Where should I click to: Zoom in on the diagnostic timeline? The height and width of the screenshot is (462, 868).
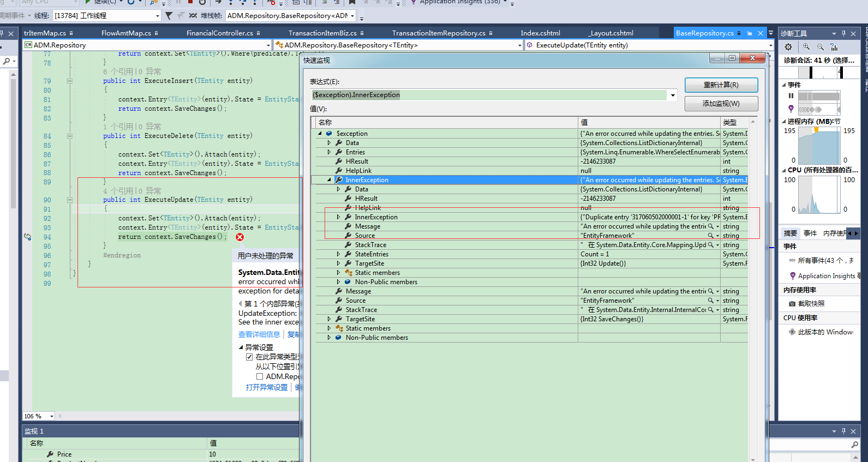click(x=806, y=47)
